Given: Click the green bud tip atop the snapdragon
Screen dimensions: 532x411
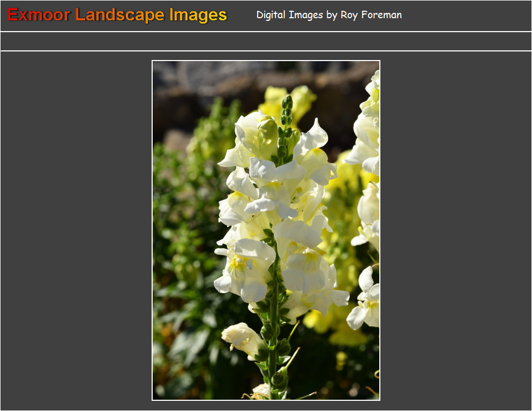Looking at the screenshot, I should coord(287,102).
